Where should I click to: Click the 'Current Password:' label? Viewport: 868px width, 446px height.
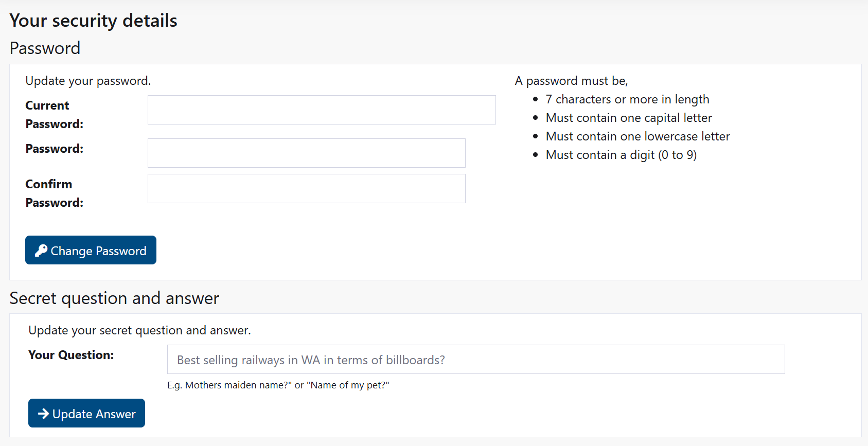(54, 114)
